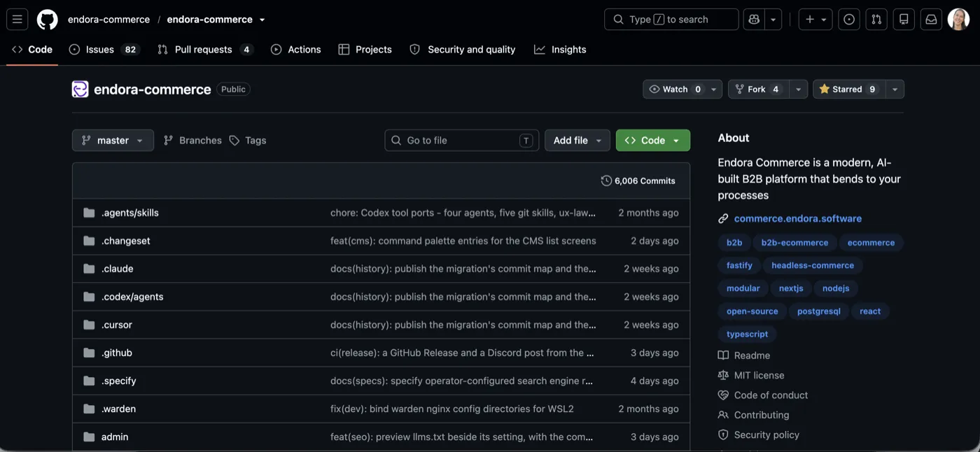Open the .github folder

coord(117,353)
